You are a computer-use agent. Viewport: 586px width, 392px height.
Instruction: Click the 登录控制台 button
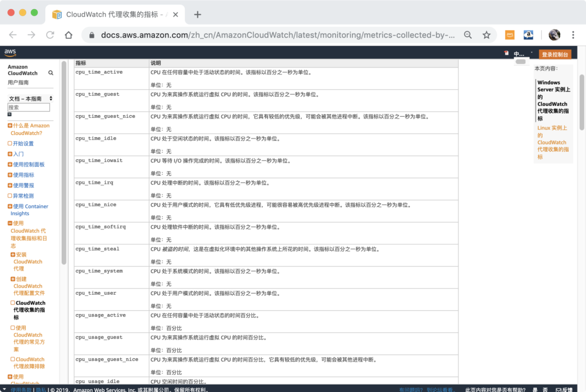click(555, 54)
